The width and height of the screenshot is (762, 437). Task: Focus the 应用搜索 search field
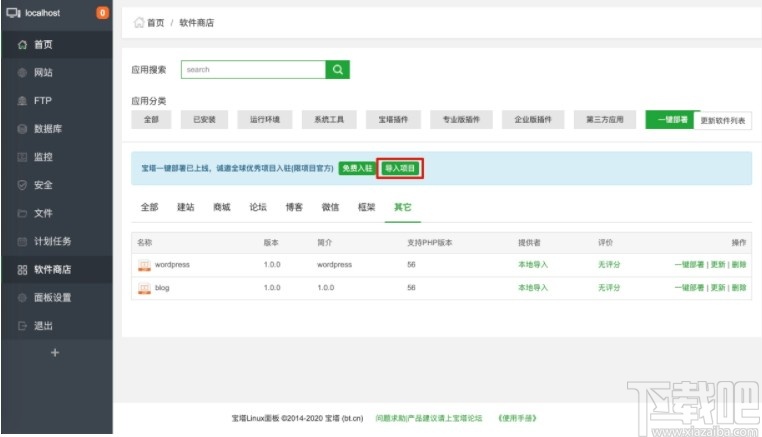253,70
